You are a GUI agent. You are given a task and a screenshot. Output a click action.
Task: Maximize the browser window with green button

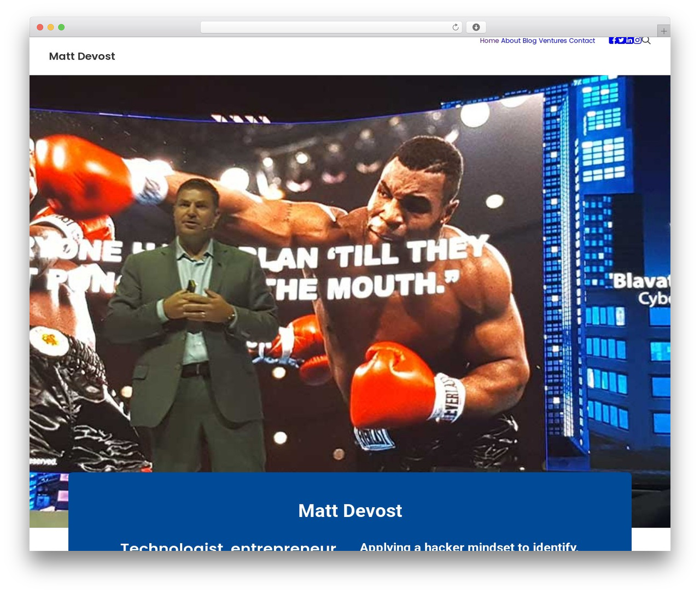click(x=61, y=27)
